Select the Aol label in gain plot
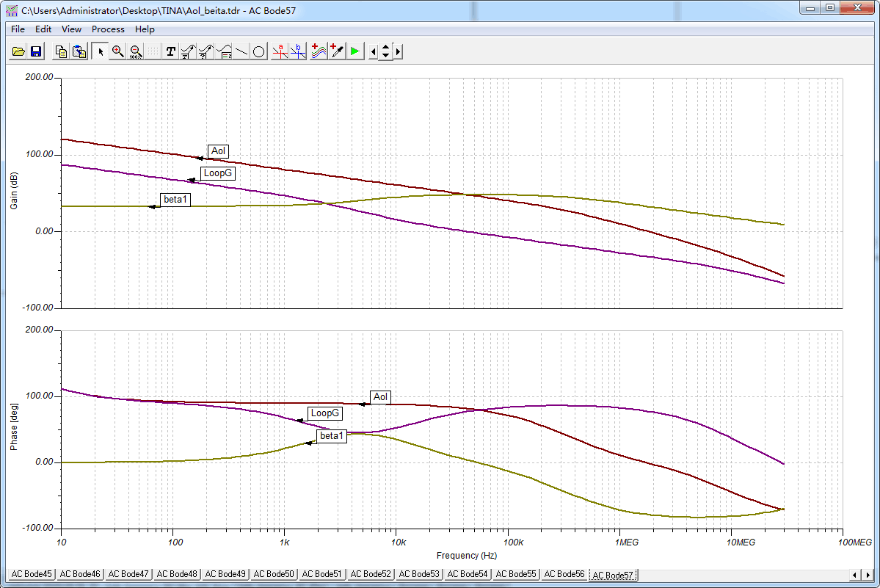 (218, 151)
